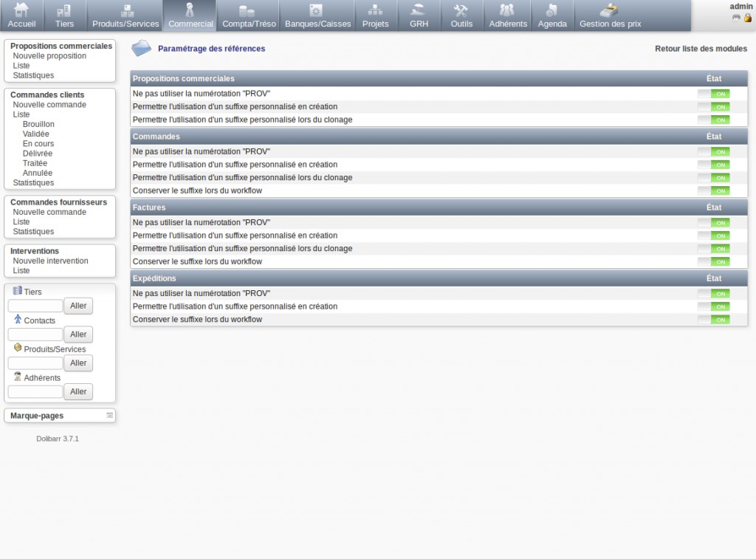Select Délivrée orders filter
The image size is (756, 559).
(x=38, y=154)
